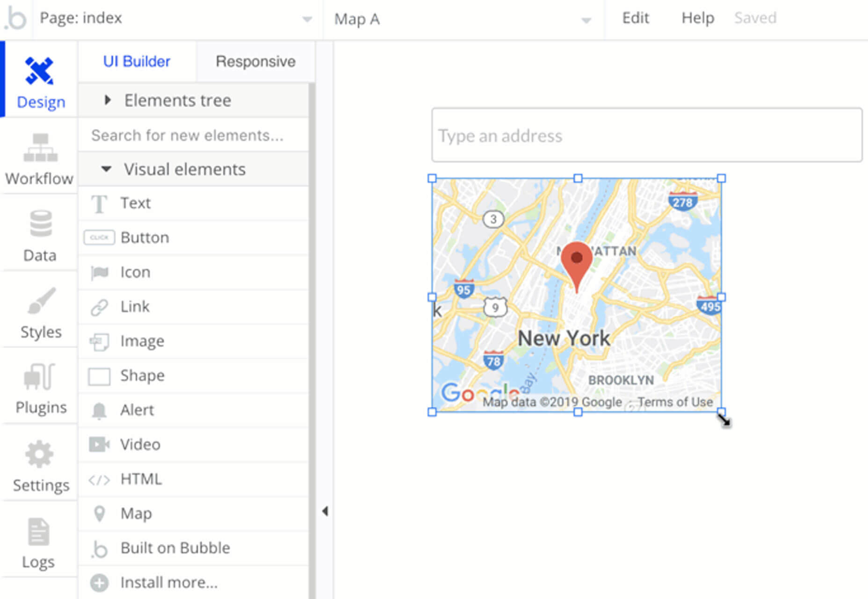Click the top-center map resize handle
Image resolution: width=868 pixels, height=599 pixels.
pos(578,178)
